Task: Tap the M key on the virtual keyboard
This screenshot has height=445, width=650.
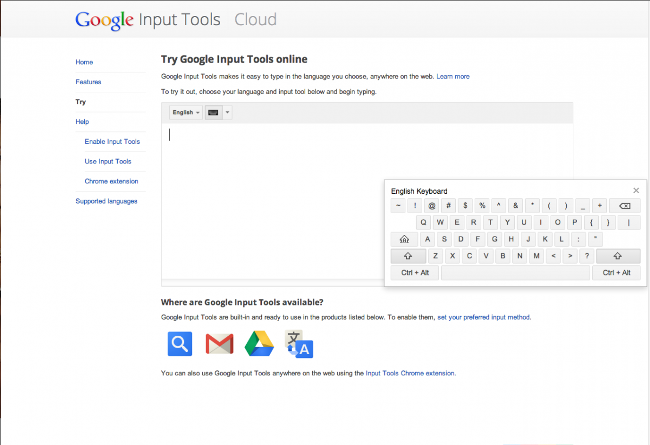Action: (x=536, y=256)
